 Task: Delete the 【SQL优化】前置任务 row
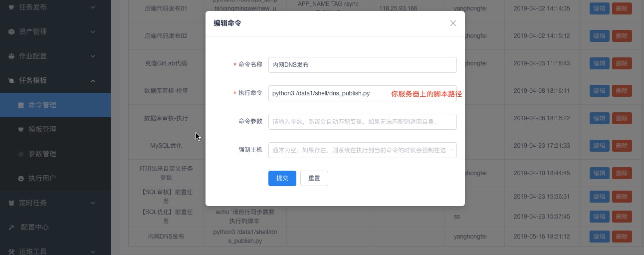[x=622, y=217]
